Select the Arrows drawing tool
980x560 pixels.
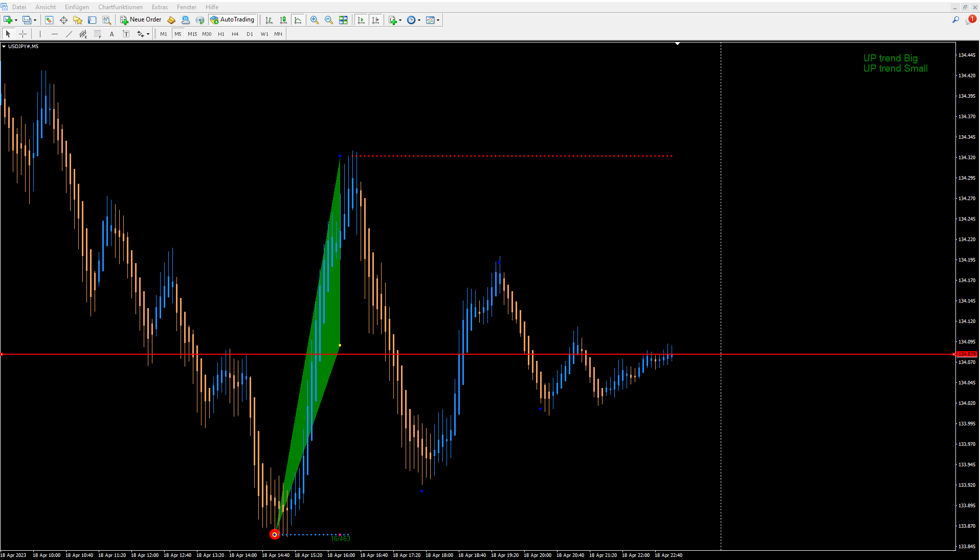coord(140,34)
